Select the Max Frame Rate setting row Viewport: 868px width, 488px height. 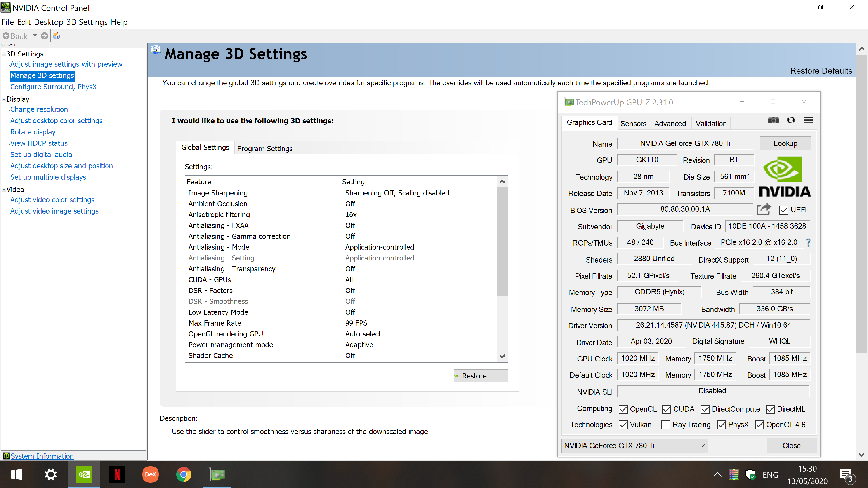[215, 323]
